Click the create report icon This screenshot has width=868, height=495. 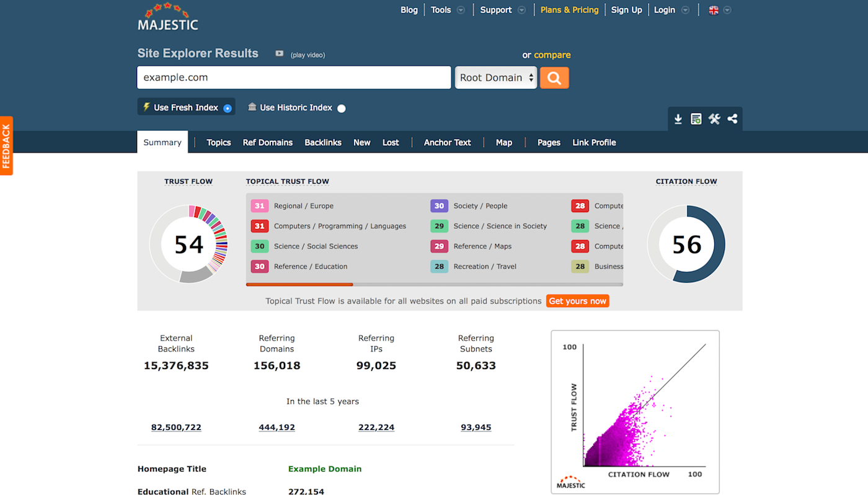[x=696, y=119]
